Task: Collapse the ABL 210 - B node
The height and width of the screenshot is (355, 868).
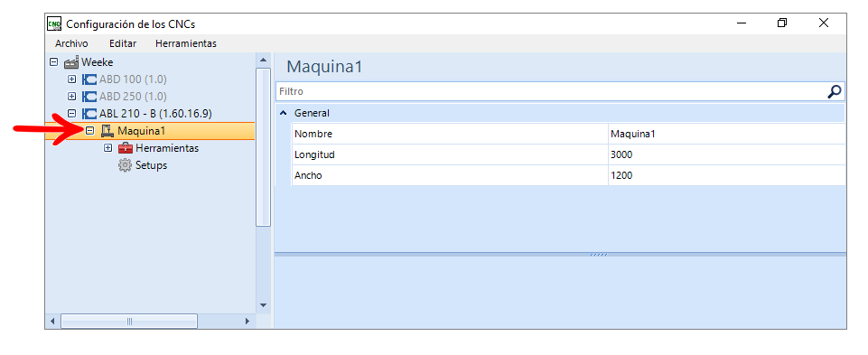Action: coord(71,114)
